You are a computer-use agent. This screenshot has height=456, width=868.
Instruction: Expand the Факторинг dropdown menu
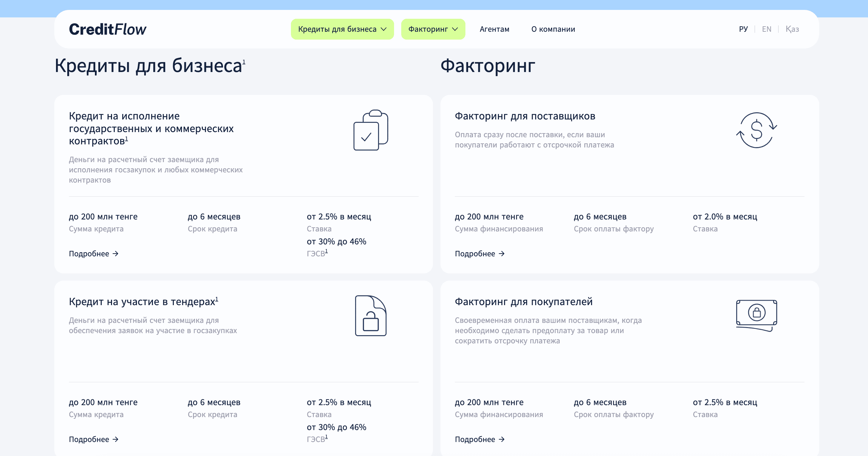tap(428, 29)
